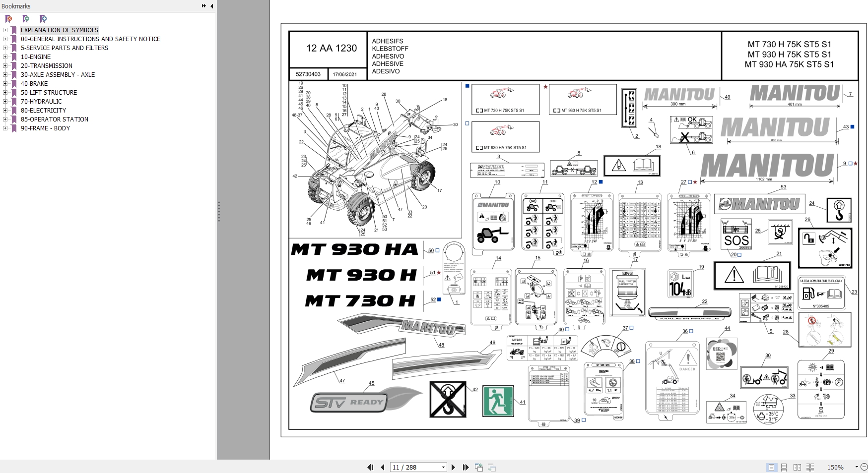Click the 104 dB noise level sticker
The width and height of the screenshot is (868, 473).
[680, 284]
